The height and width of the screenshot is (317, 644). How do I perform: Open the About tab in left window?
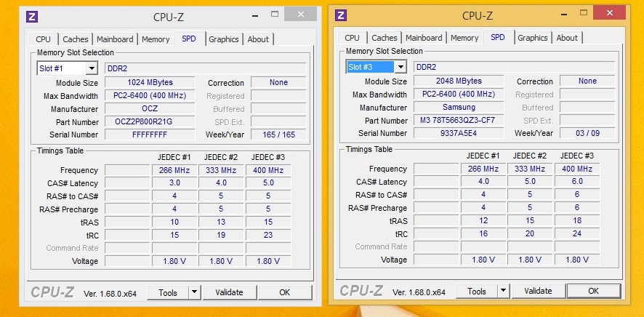tap(258, 39)
